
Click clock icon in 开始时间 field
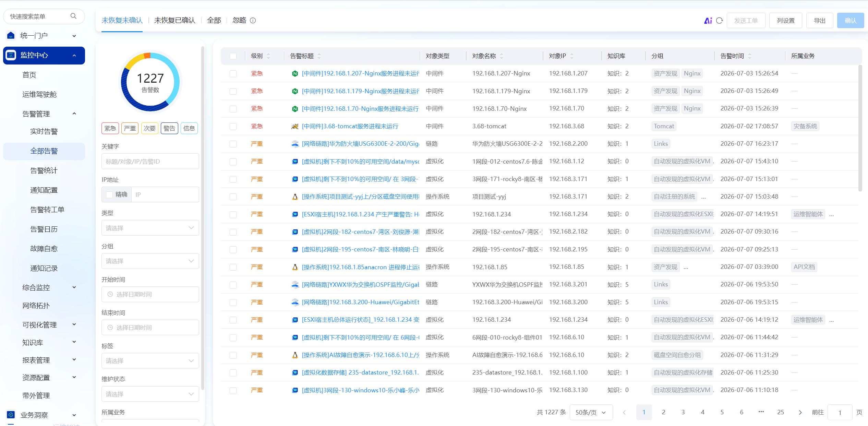[110, 294]
